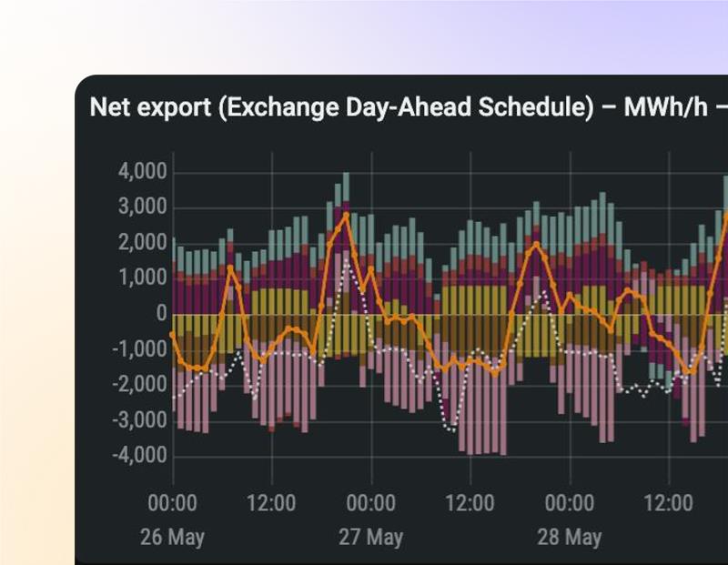Click the orange line's peak before 27 May midnight

click(346, 215)
